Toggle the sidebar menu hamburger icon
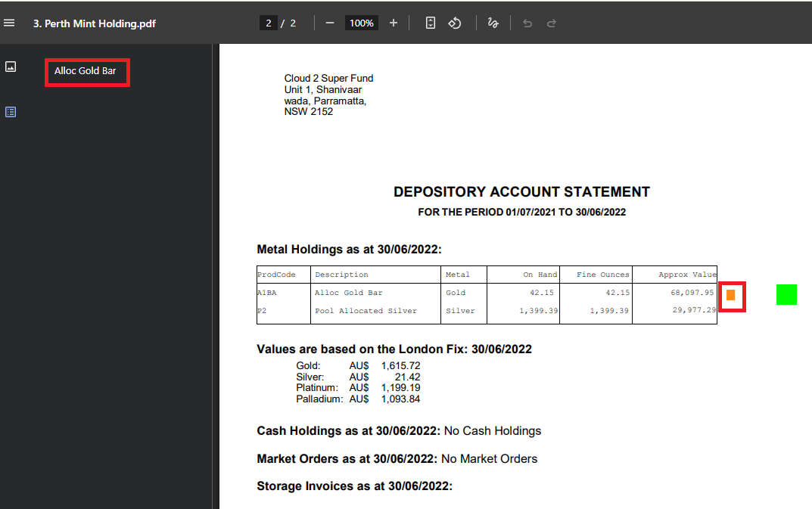 [x=10, y=23]
